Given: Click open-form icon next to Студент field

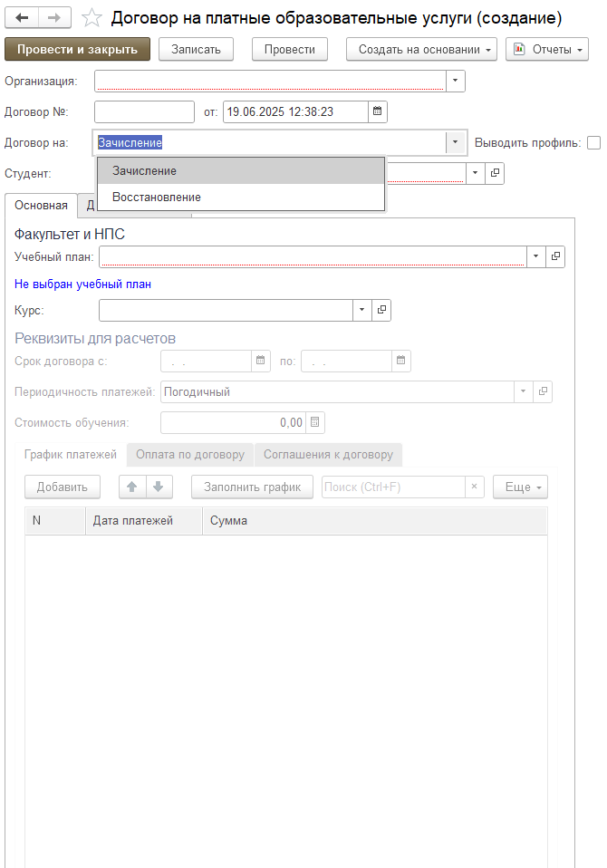Looking at the screenshot, I should 495,173.
